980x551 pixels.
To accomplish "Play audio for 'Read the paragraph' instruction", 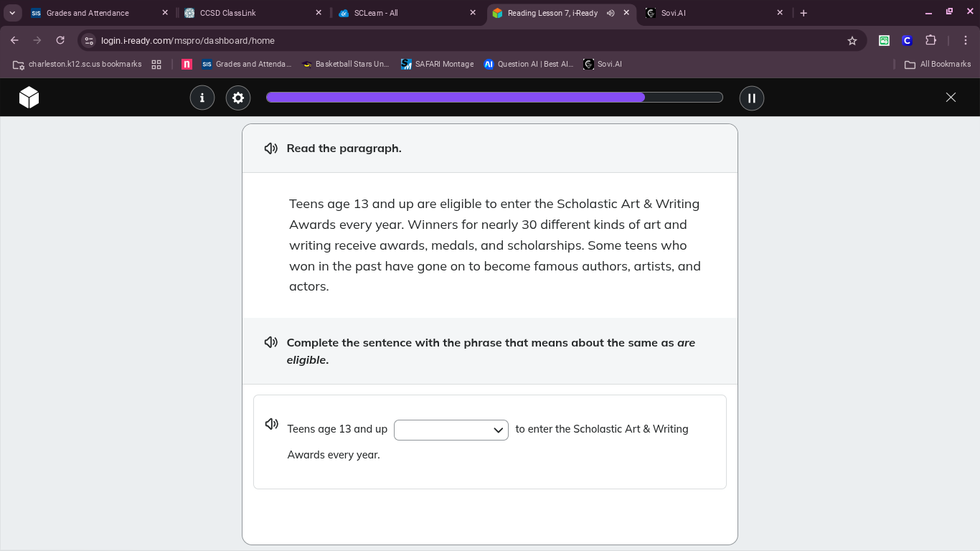I will point(270,149).
